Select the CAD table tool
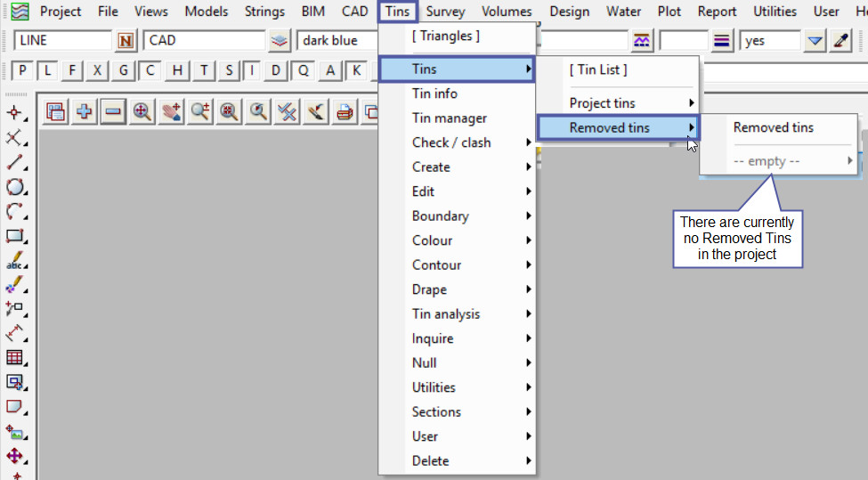 click(15, 357)
